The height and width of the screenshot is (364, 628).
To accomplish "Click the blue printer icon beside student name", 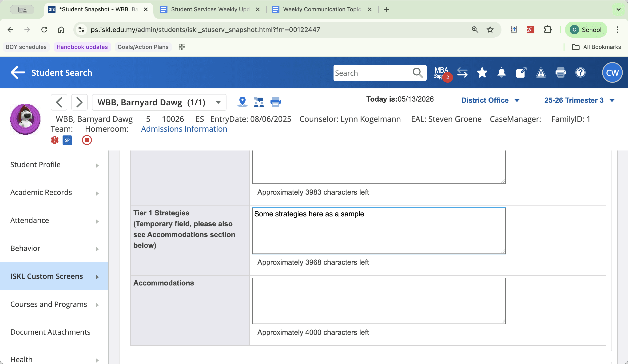I will (276, 102).
